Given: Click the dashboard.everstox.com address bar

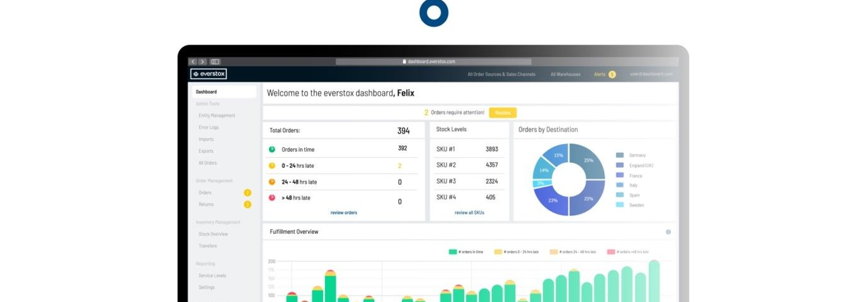Looking at the screenshot, I should point(433,62).
